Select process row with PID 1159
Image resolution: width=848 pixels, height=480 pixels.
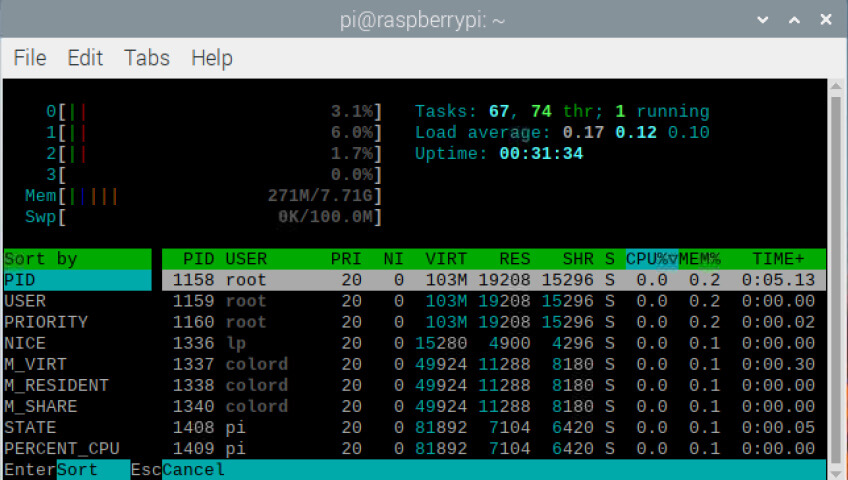coord(494,301)
